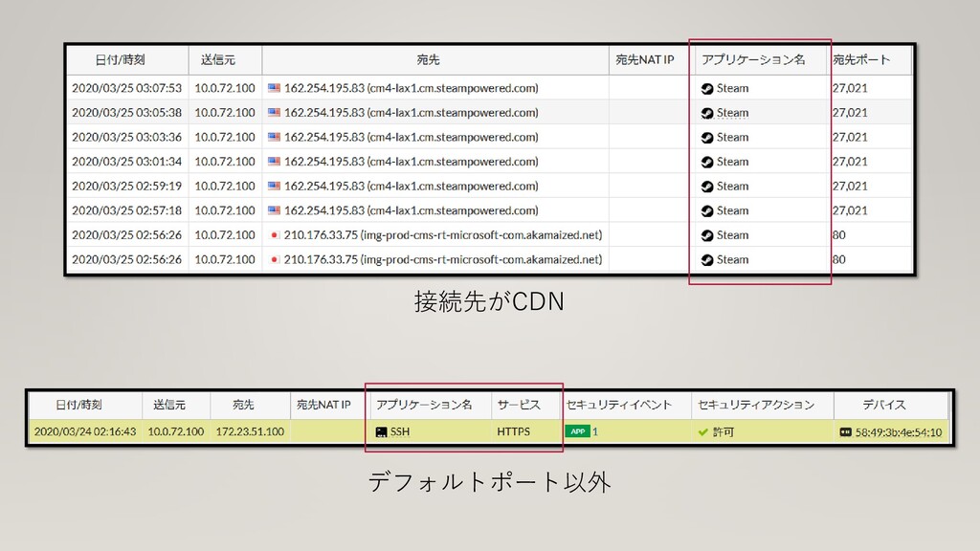Select timestamp 2020/03/25 02:57:18
The image size is (980, 551).
pyautogui.click(x=127, y=209)
